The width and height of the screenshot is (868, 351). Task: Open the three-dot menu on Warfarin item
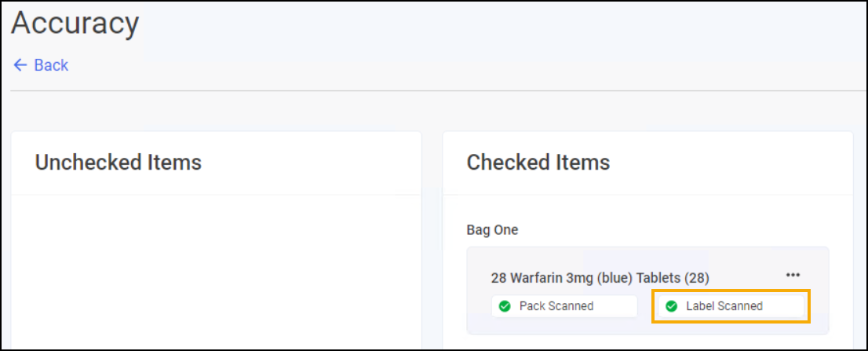tap(793, 275)
